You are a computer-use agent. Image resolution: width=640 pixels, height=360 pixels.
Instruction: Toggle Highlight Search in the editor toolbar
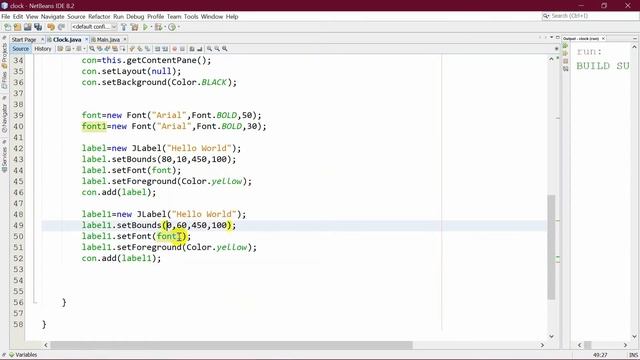click(x=115, y=49)
